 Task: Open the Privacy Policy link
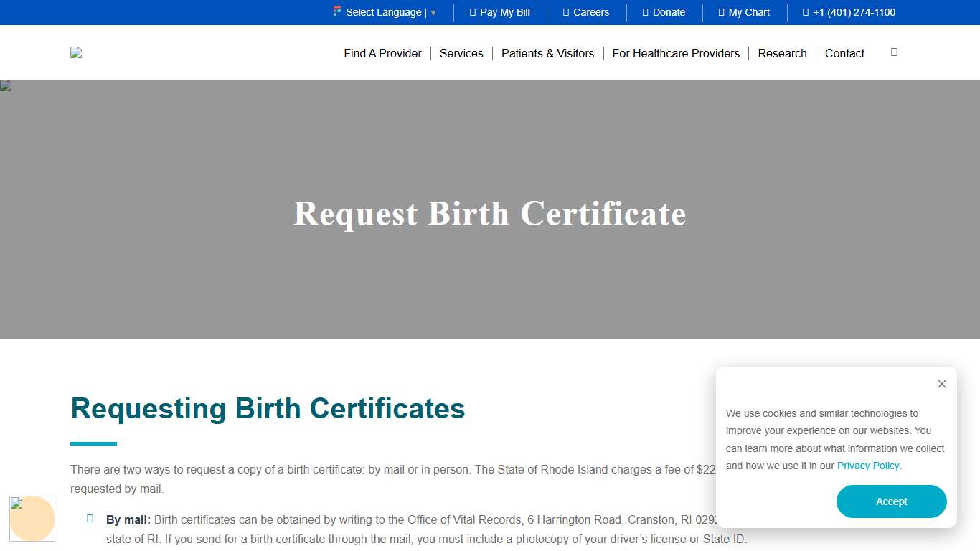(868, 466)
